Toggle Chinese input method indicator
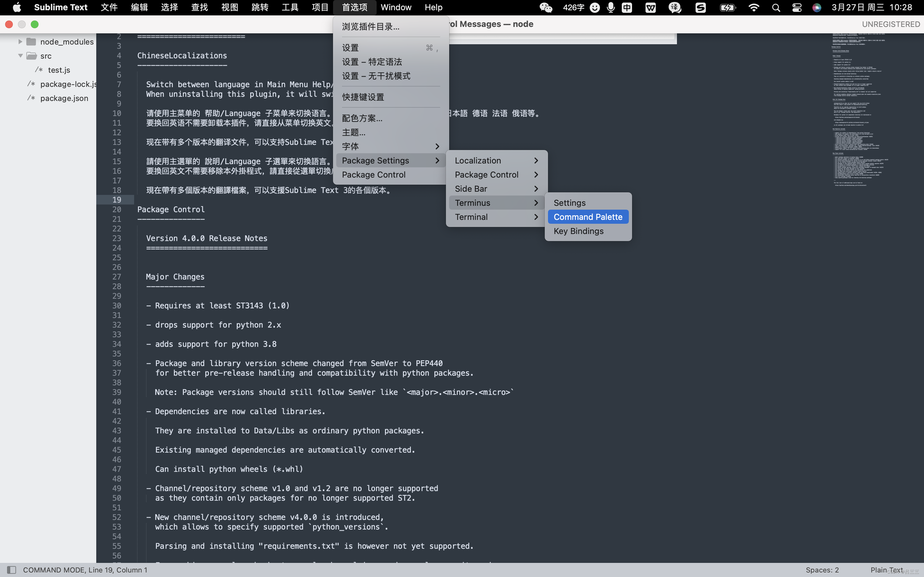 point(627,7)
